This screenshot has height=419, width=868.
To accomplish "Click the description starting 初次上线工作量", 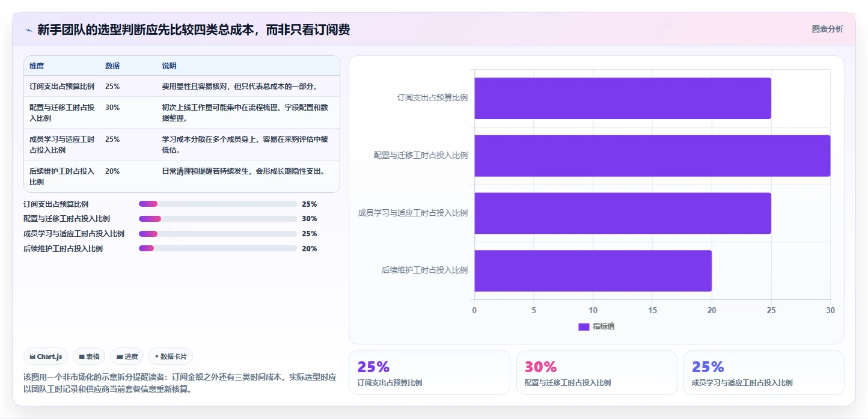I will tap(245, 113).
